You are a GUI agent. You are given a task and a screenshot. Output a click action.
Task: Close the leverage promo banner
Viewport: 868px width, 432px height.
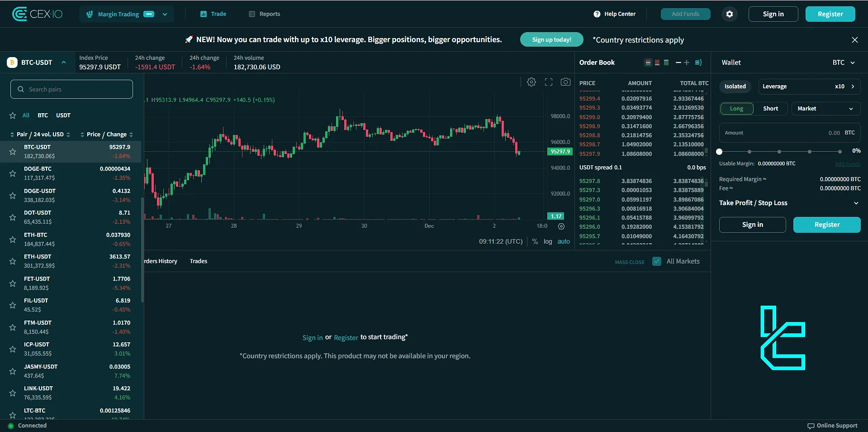(854, 40)
